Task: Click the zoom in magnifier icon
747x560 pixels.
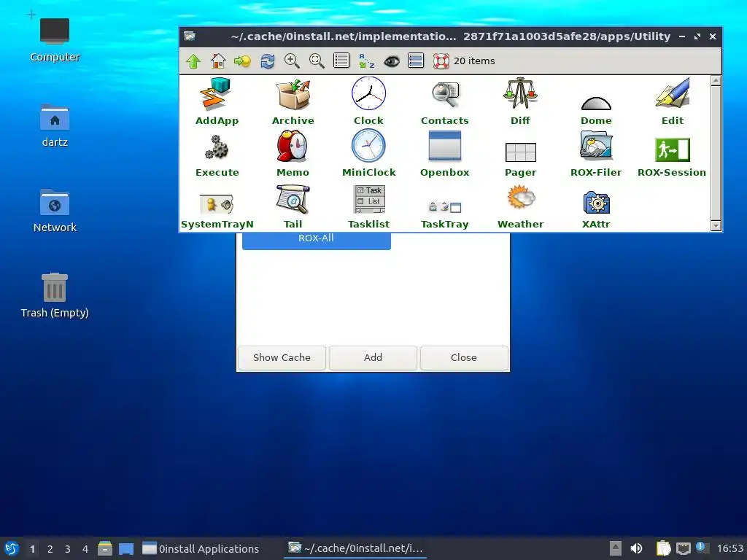Action: [292, 61]
